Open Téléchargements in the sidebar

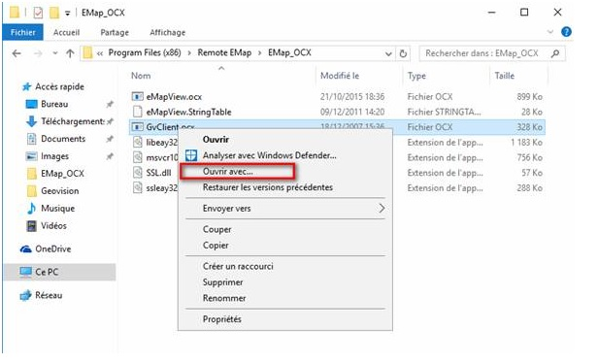click(73, 121)
